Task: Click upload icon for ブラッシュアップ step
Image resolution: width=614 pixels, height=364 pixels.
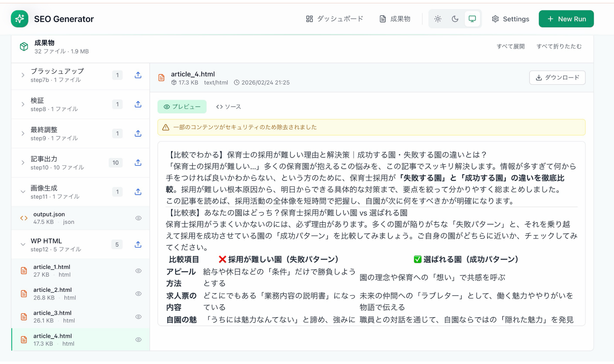Action: (138, 75)
